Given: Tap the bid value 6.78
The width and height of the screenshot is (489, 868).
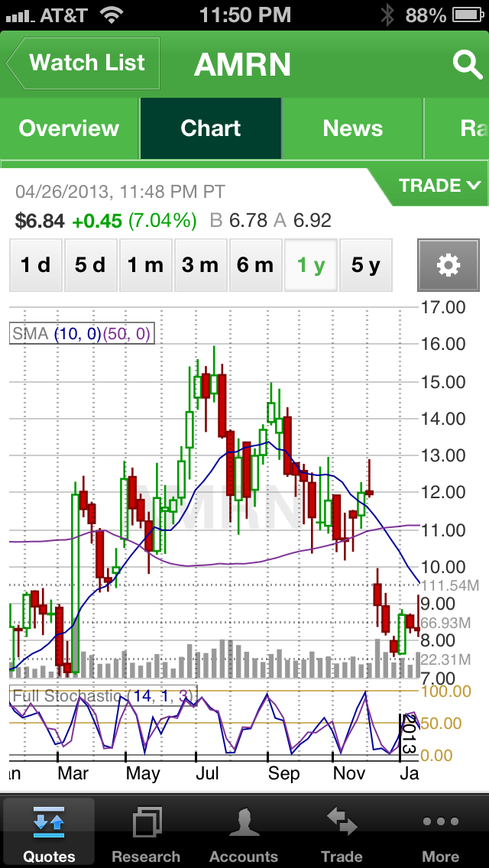Looking at the screenshot, I should click(249, 221).
